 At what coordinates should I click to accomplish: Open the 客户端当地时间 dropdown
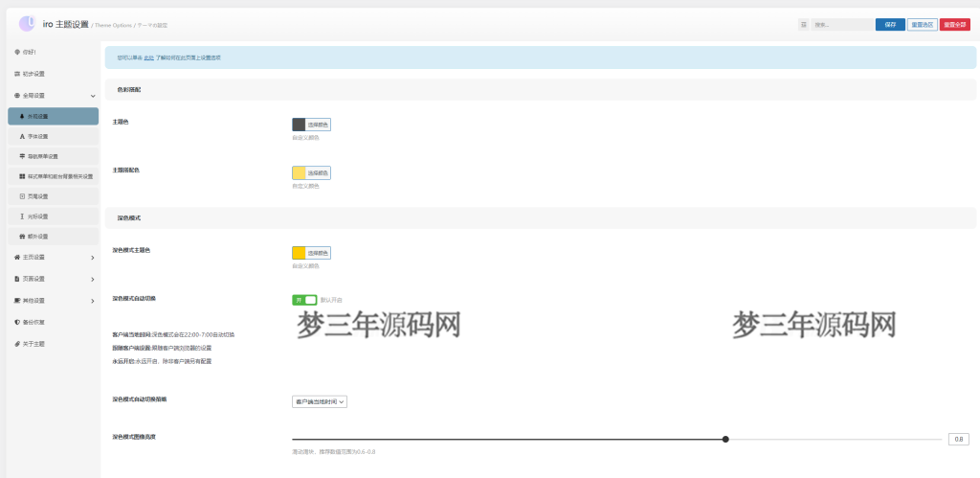point(320,401)
